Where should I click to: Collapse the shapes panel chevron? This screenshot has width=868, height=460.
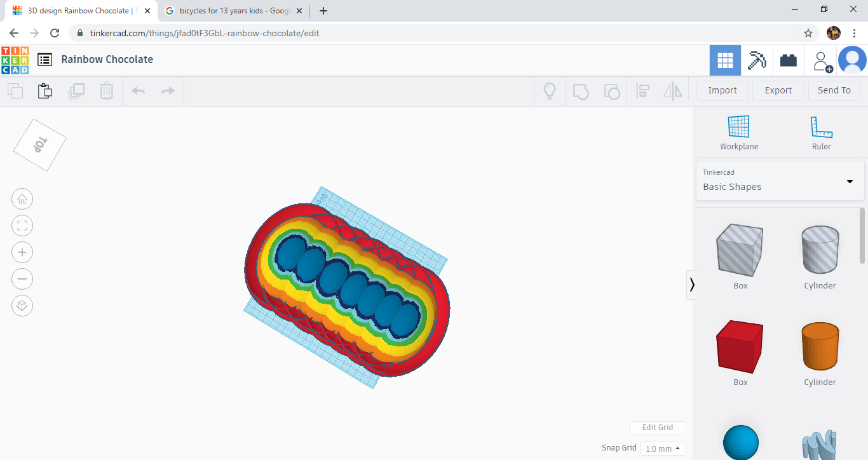692,285
